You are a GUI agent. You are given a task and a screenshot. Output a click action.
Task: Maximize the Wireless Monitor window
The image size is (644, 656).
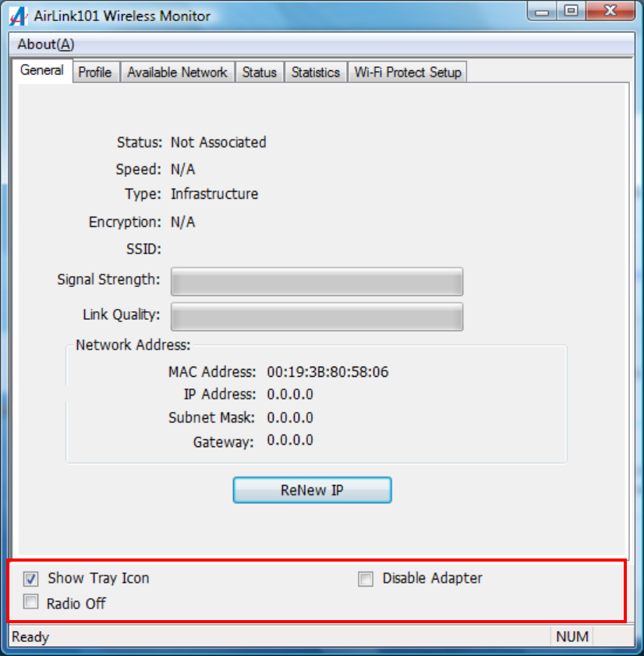571,11
